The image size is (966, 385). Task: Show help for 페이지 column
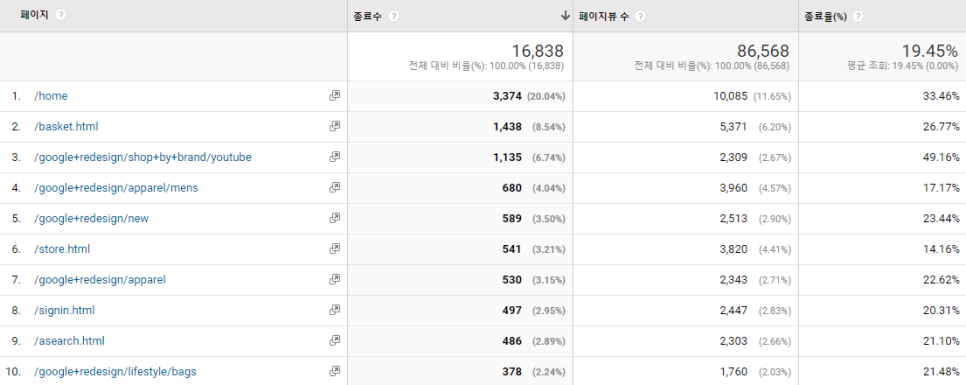60,15
